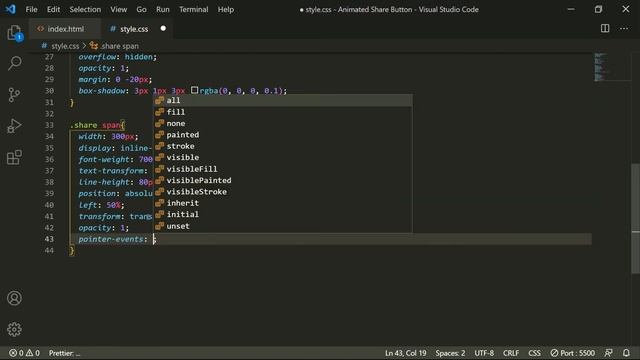Select 'fill' from the suggestion list
Image resolution: width=640 pixels, height=360 pixels.
[x=282, y=112]
